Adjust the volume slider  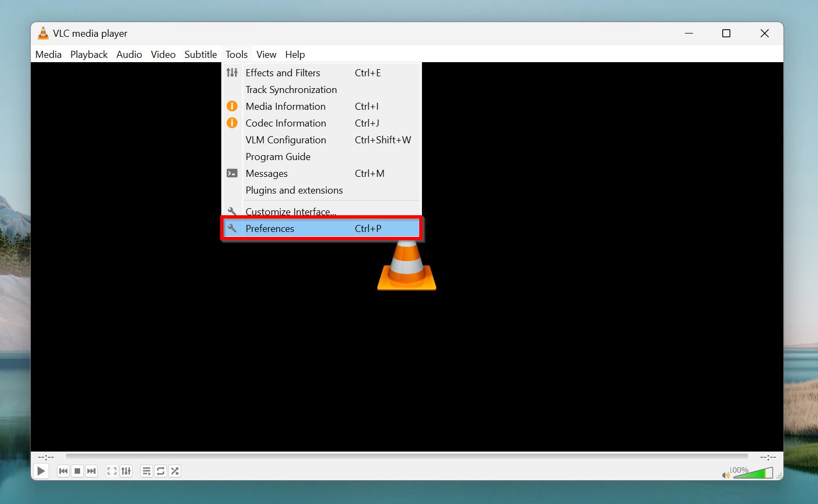point(755,472)
